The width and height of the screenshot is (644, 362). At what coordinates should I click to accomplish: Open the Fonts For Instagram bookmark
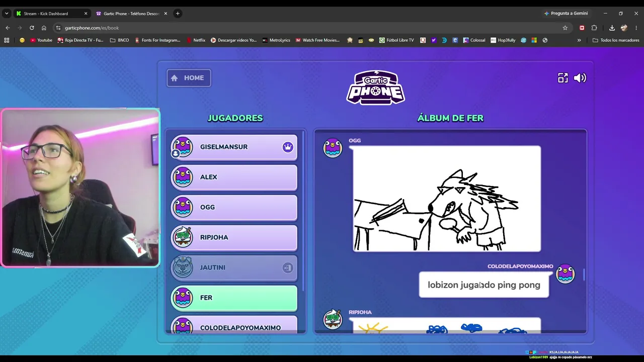pyautogui.click(x=157, y=40)
